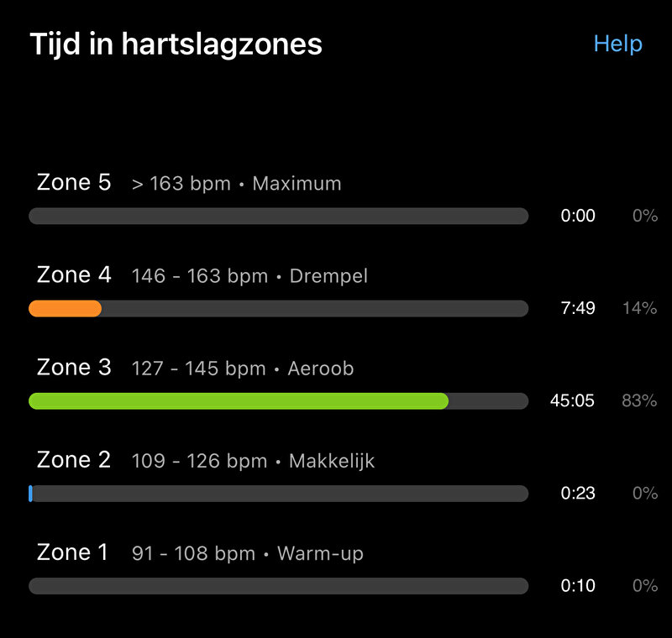The width and height of the screenshot is (672, 638).
Task: Tap the '109 - 126 bpm • Makkelijk' text
Action: pos(253,461)
